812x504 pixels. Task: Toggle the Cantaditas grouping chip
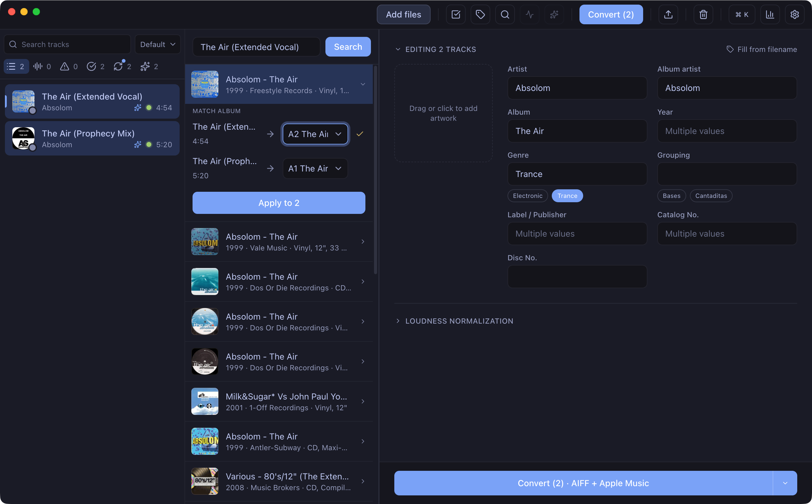(x=711, y=196)
